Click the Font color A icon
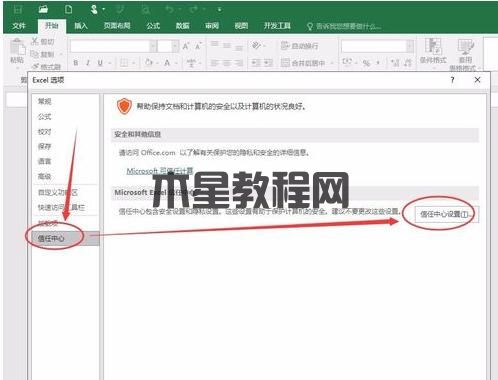498x380 pixels. tap(167, 62)
